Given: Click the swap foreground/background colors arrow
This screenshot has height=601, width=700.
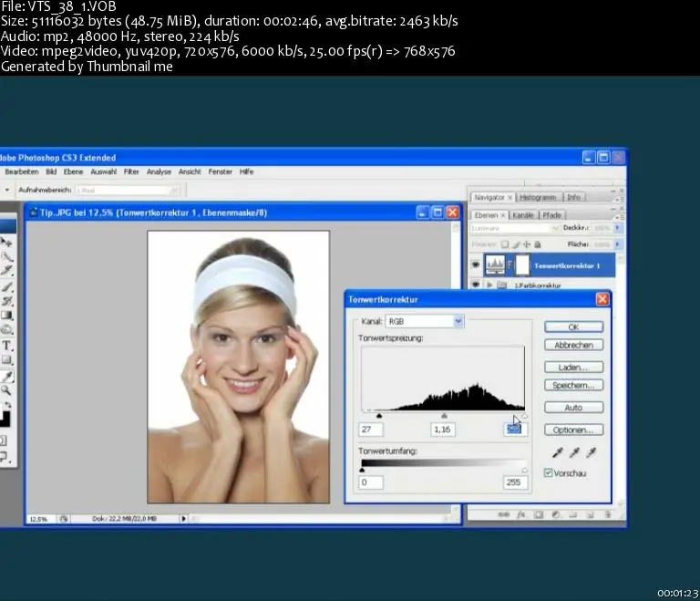Looking at the screenshot, I should (8, 404).
